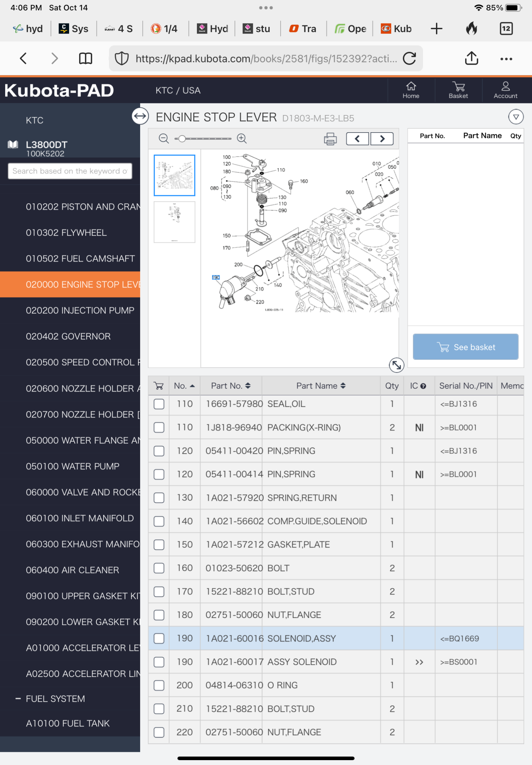Select checkbox for O RING row

(159, 685)
